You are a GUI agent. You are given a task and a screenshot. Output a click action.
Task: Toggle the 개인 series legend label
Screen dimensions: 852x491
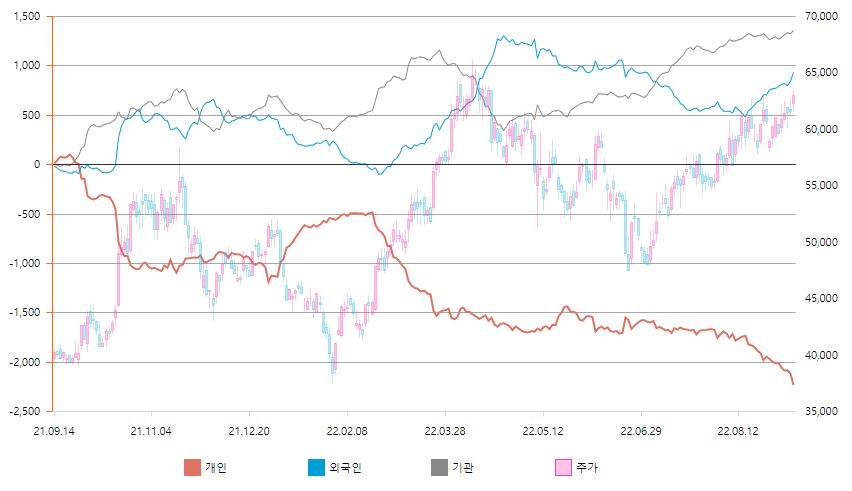216,467
